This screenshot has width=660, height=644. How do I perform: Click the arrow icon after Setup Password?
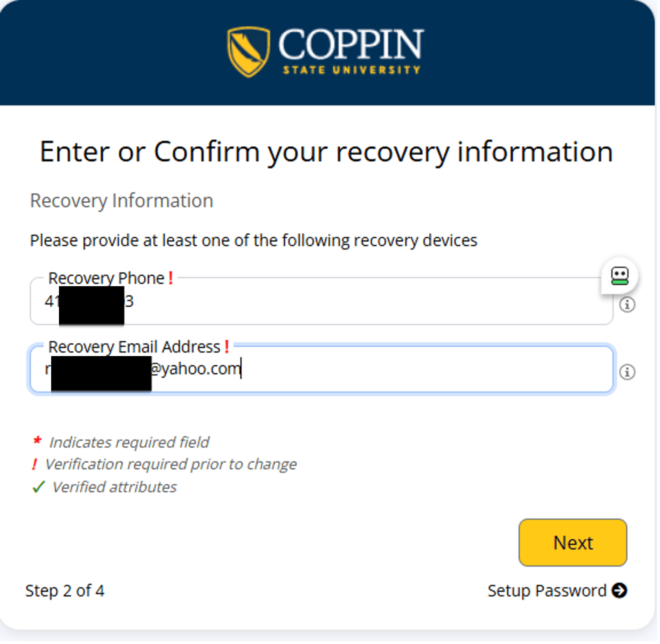click(x=621, y=591)
